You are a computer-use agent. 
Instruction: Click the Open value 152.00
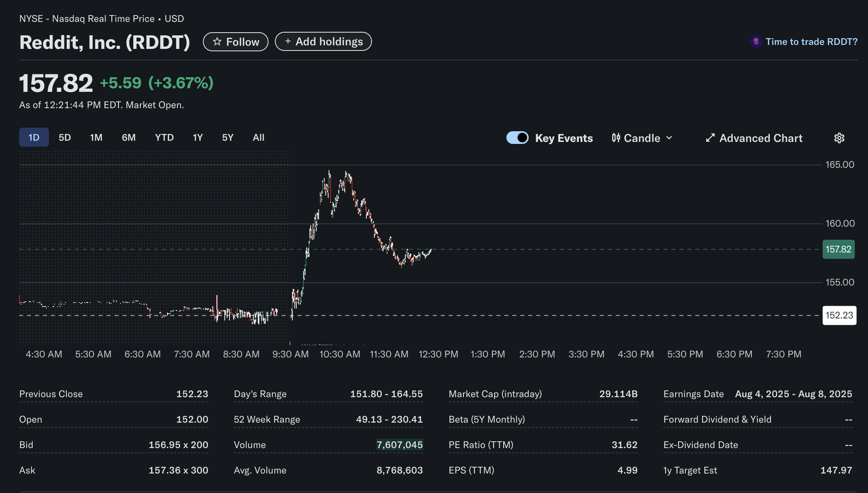click(x=192, y=419)
